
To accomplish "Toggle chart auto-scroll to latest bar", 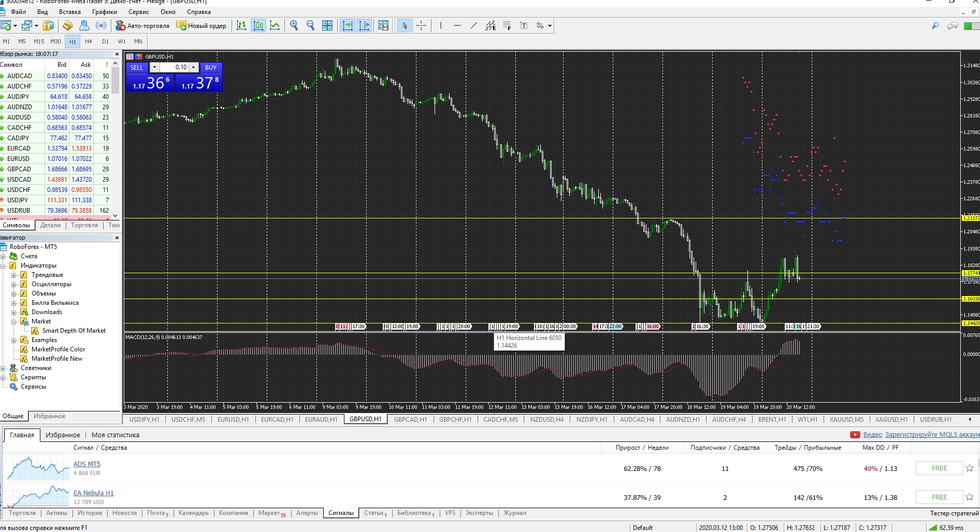I will click(x=348, y=25).
